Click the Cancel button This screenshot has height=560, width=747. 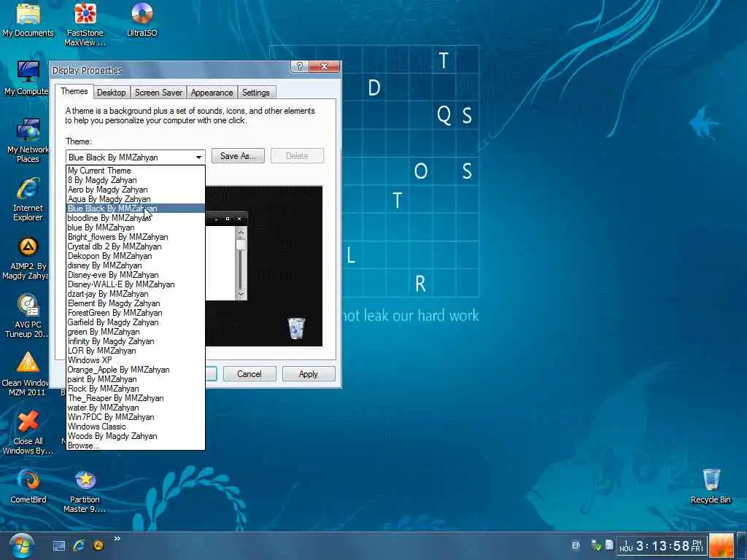point(249,374)
